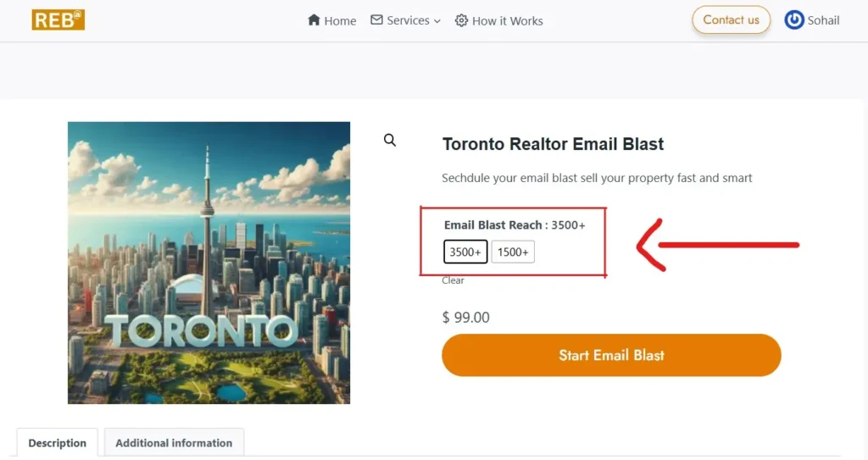Click the Clear selection link
The image size is (868, 460).
453,280
